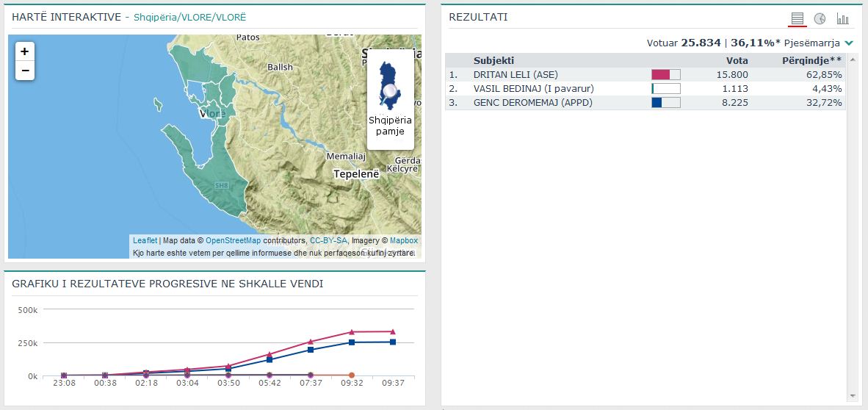Click the Shqipëria/VLORE/VLORË breadcrumb
The image size is (868, 410).
pyautogui.click(x=189, y=17)
